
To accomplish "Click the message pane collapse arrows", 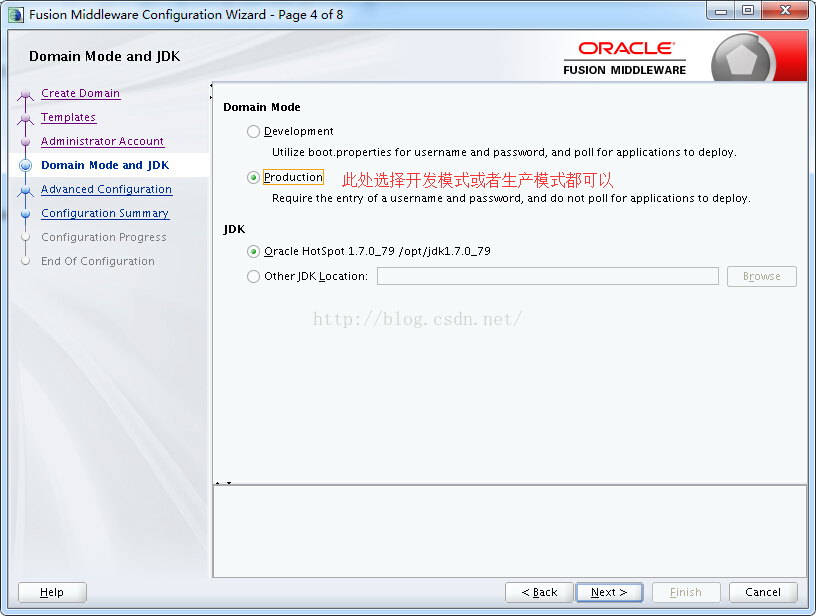I will coord(223,483).
